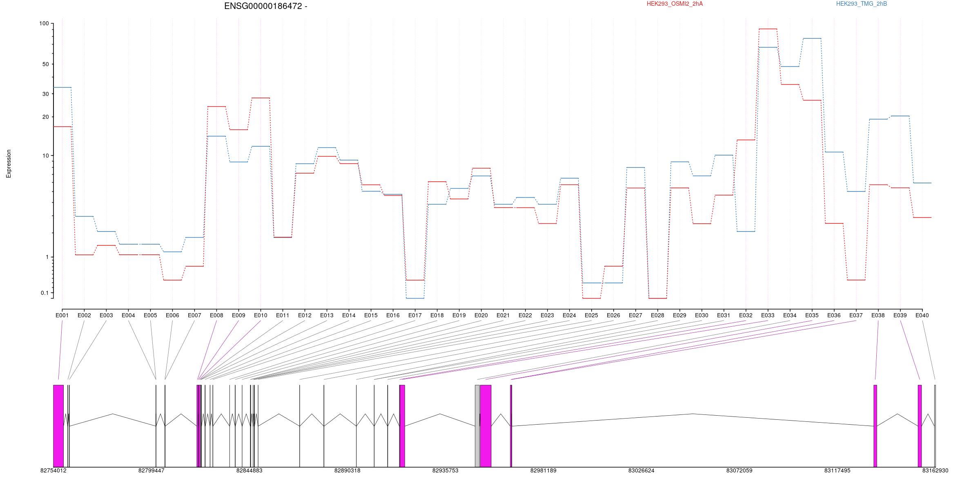
Task: Click exon label E035
Action: (x=812, y=315)
